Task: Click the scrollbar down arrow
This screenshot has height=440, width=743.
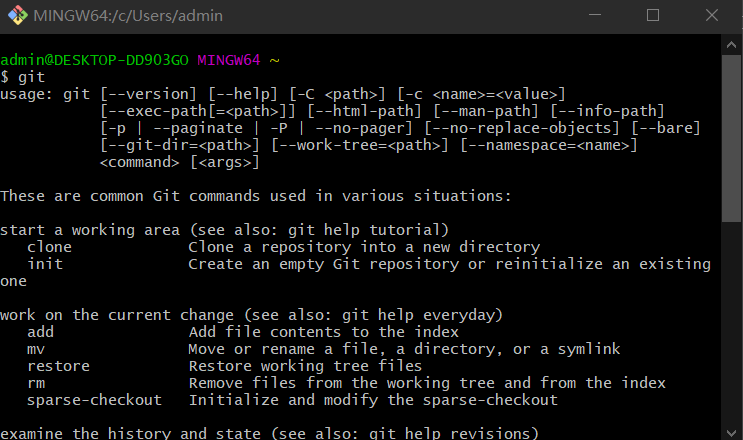Action: (x=731, y=432)
